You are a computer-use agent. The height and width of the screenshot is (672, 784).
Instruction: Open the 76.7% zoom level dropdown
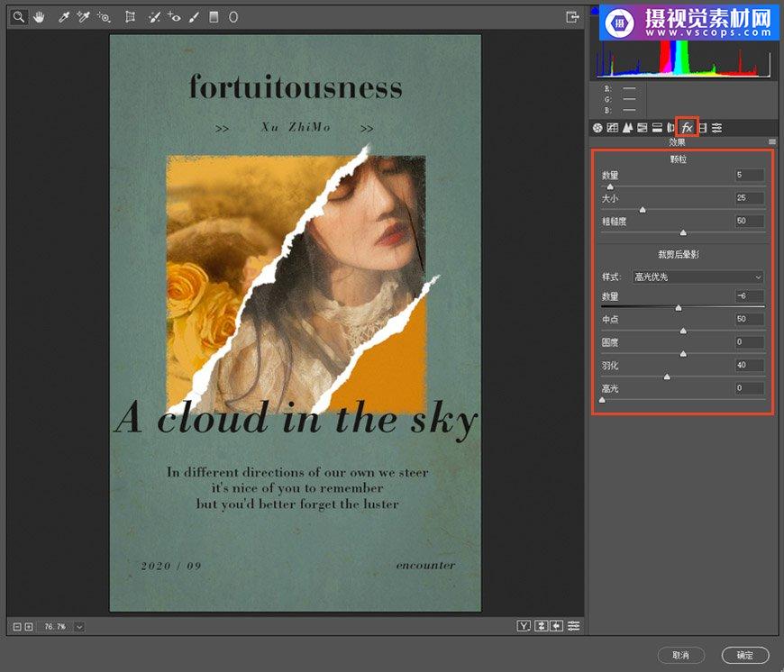coord(79,627)
